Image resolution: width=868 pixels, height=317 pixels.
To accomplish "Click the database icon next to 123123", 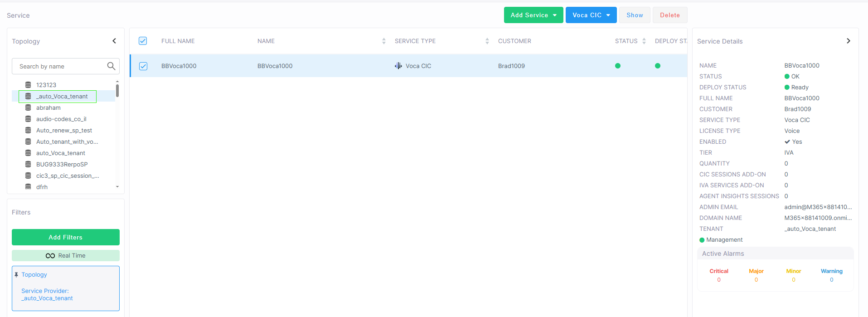I will click(x=28, y=85).
